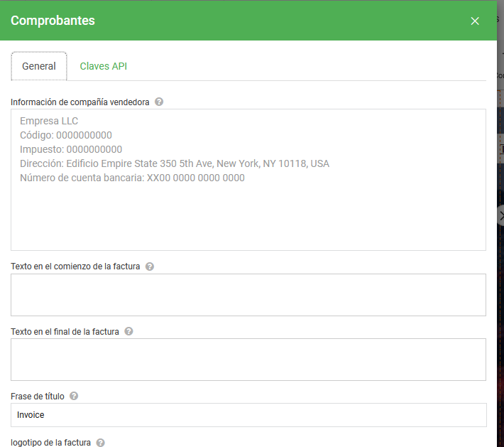Viewport: 504px width, 447px height.
Task: Click the 'Frase de título' label text
Action: (x=38, y=397)
